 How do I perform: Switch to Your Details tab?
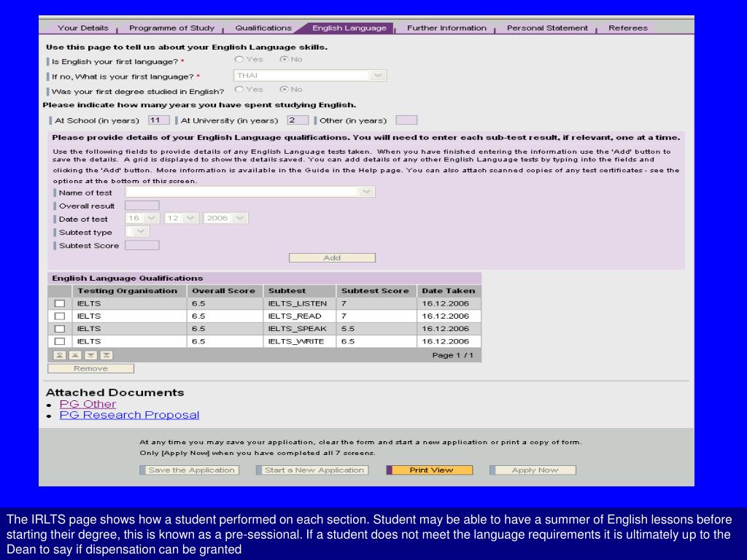(83, 28)
